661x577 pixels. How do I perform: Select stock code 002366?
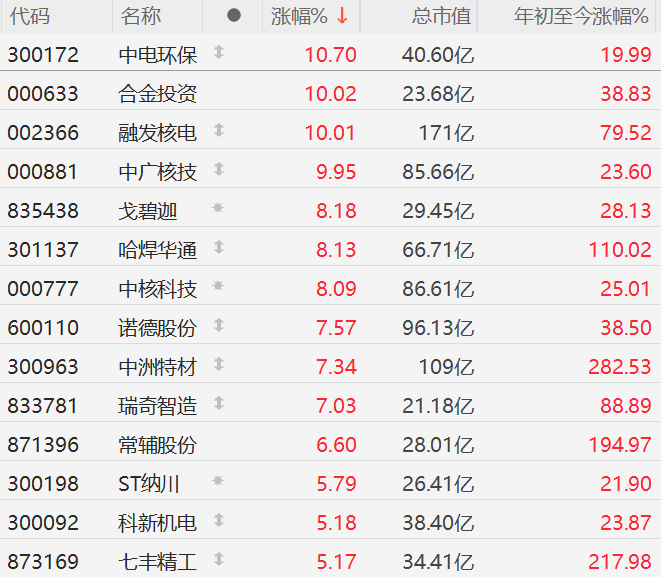43,133
